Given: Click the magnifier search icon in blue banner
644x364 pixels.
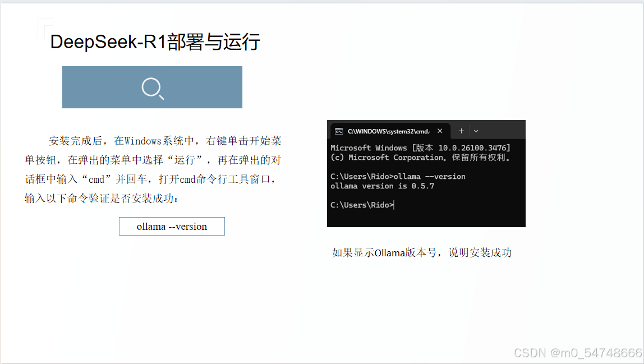Looking at the screenshot, I should tap(153, 88).
